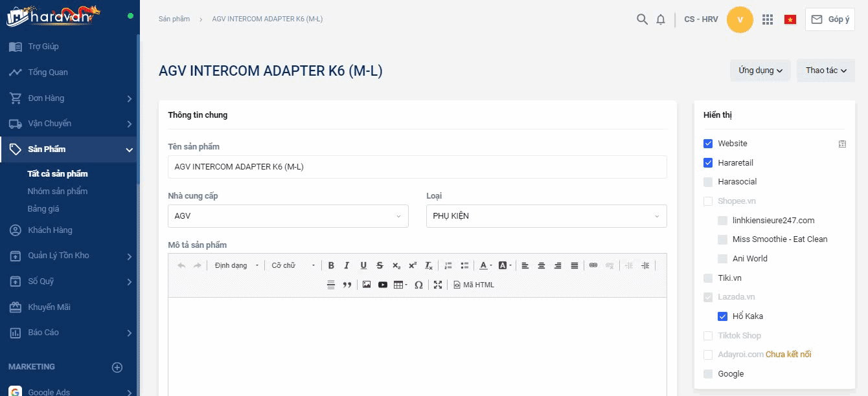
Task: Apply subscript formatting
Action: click(396, 265)
